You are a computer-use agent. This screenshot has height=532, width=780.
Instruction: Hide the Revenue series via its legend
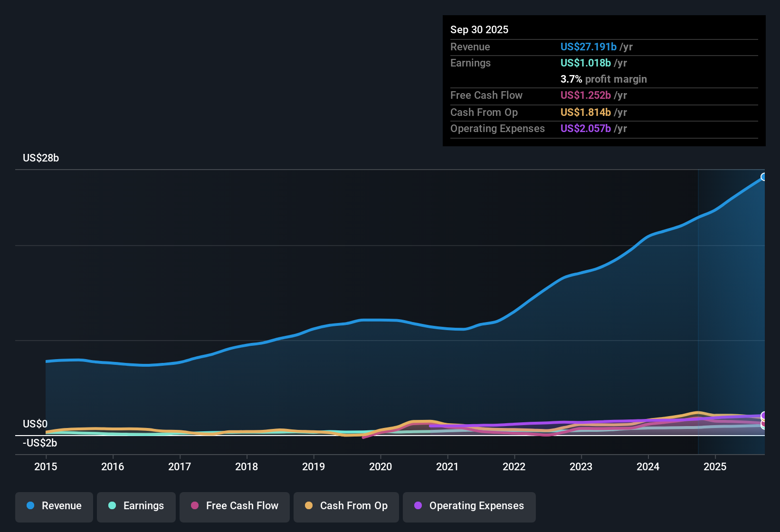pos(54,506)
